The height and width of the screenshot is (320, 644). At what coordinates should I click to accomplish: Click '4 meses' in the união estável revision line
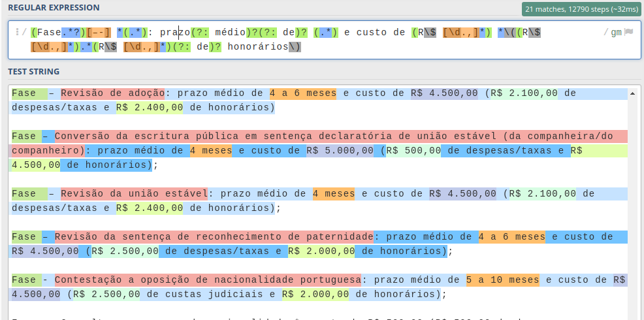(334, 193)
